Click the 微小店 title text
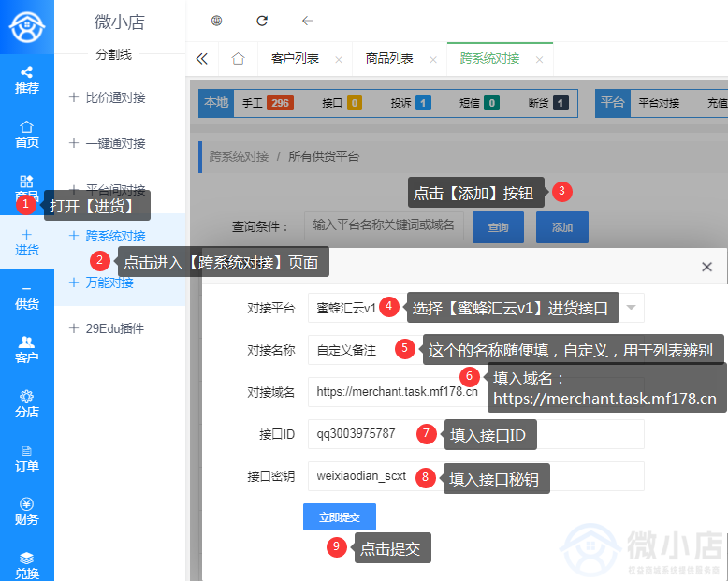 pyautogui.click(x=120, y=22)
